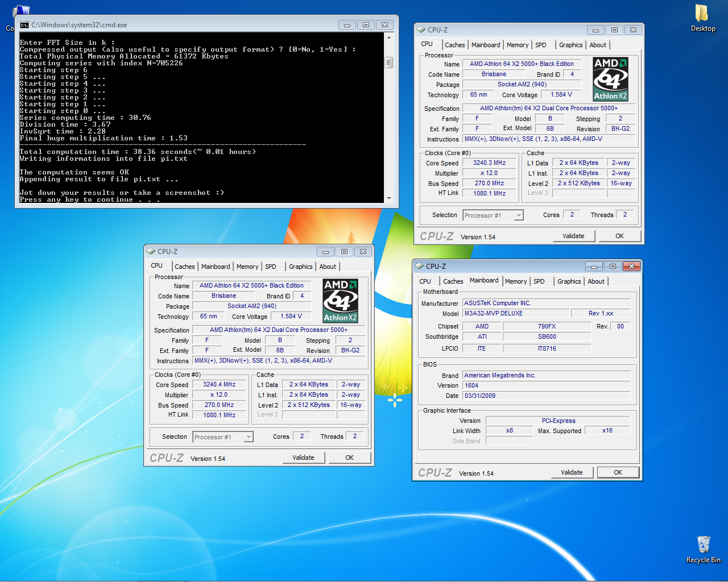
Task: Click the BIOS Version value 1604
Action: coord(547,385)
